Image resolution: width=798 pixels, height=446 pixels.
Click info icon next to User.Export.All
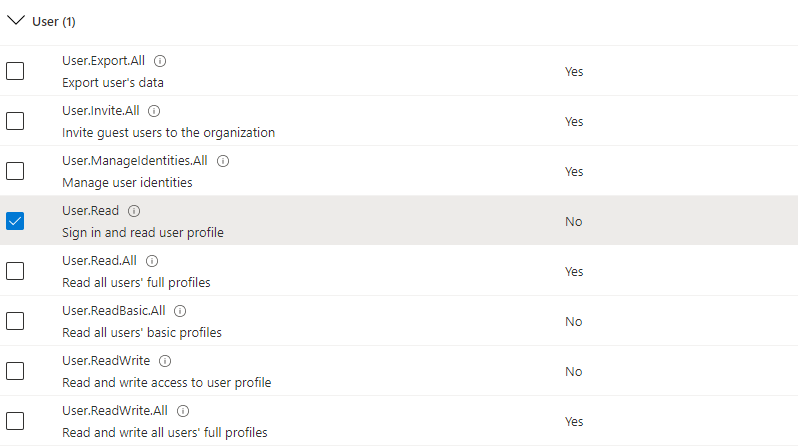[161, 61]
